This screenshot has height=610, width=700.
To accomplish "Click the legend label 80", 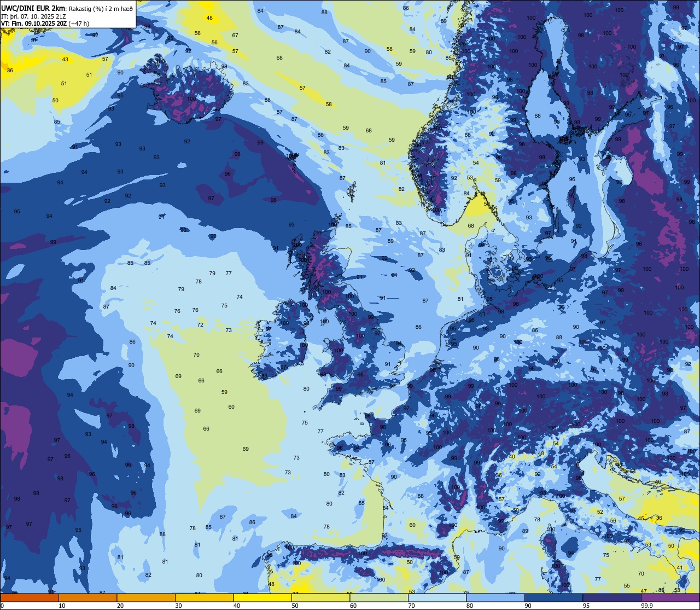I will tap(470, 606).
